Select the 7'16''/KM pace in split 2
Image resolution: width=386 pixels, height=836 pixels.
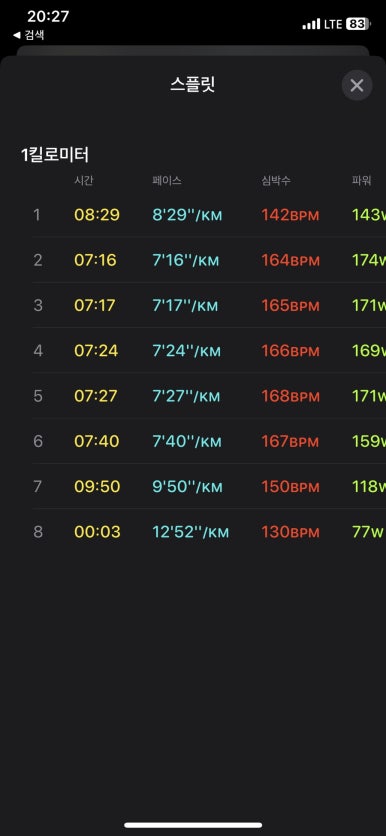click(186, 260)
